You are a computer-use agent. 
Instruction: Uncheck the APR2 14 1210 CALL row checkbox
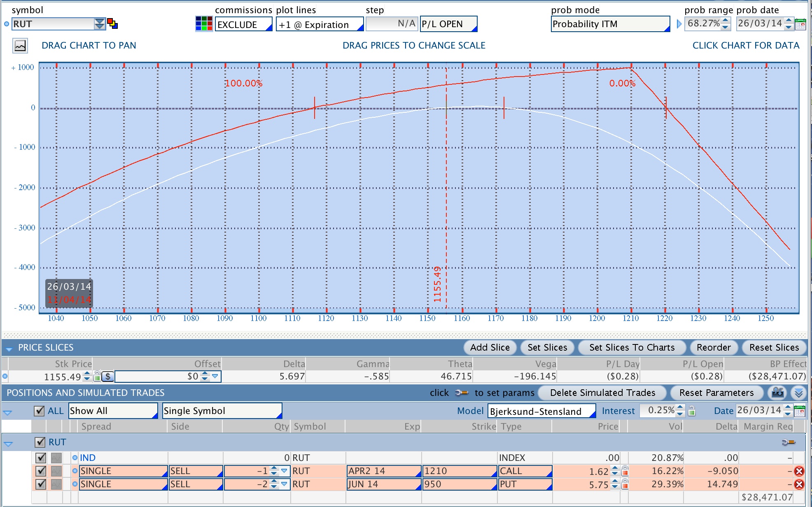pos(41,471)
